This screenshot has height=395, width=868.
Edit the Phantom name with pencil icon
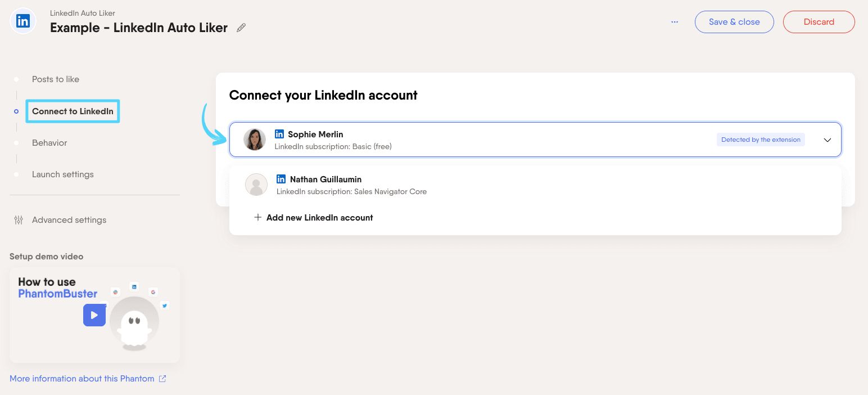coord(241,28)
